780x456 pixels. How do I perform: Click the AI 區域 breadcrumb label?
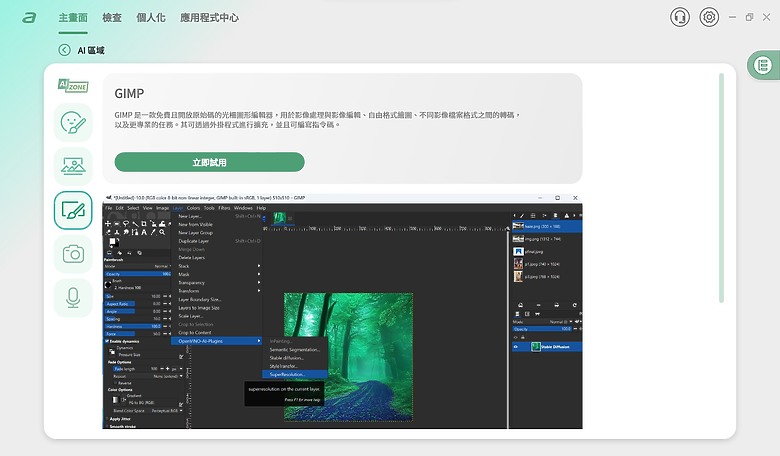[91, 50]
